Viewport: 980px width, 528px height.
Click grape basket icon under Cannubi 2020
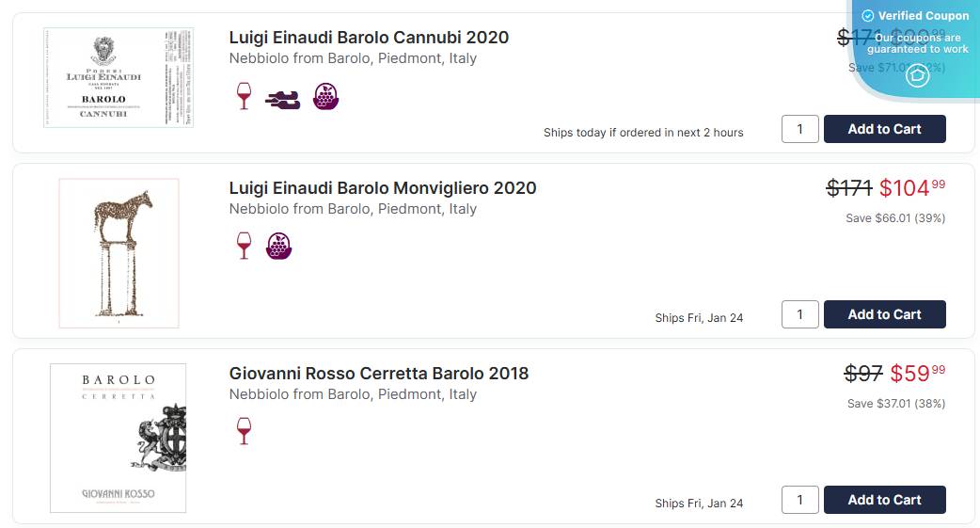click(325, 96)
